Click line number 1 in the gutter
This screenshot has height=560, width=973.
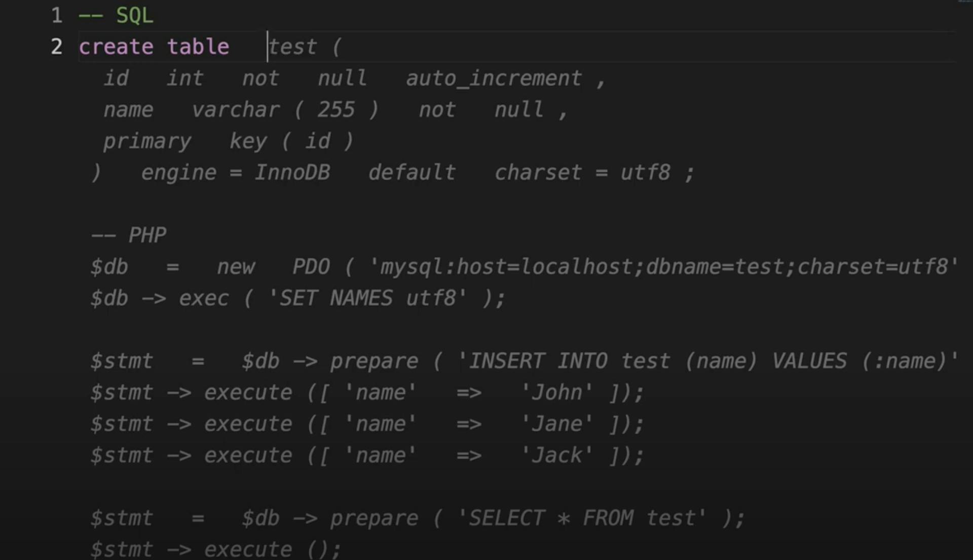(56, 16)
